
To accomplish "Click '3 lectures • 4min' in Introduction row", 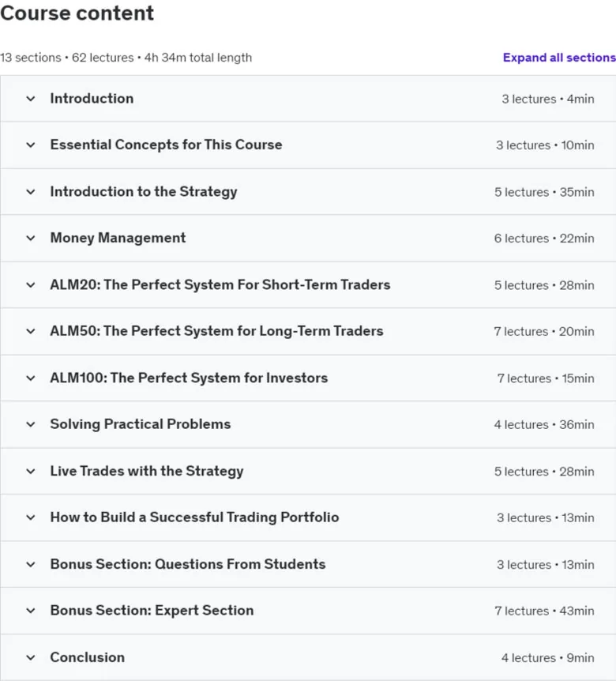I will pos(548,99).
